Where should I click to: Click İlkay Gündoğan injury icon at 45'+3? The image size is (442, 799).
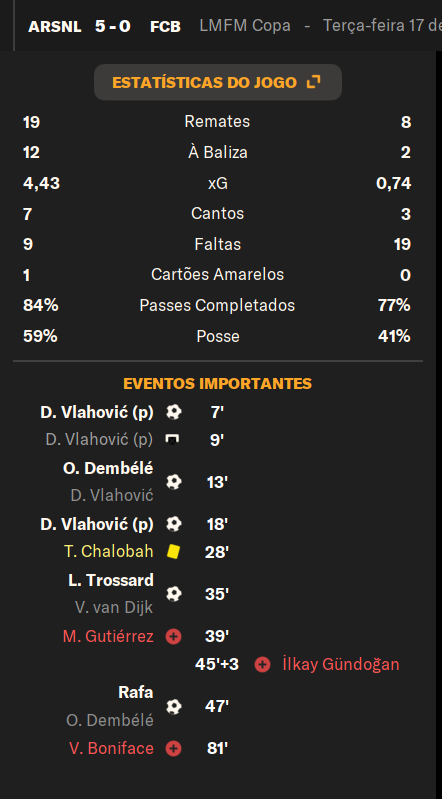click(x=262, y=664)
